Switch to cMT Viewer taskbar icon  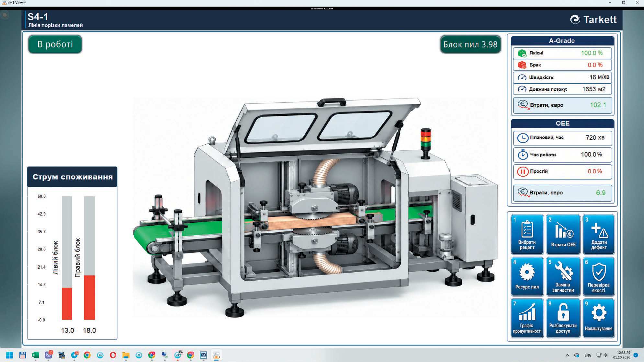point(216,355)
